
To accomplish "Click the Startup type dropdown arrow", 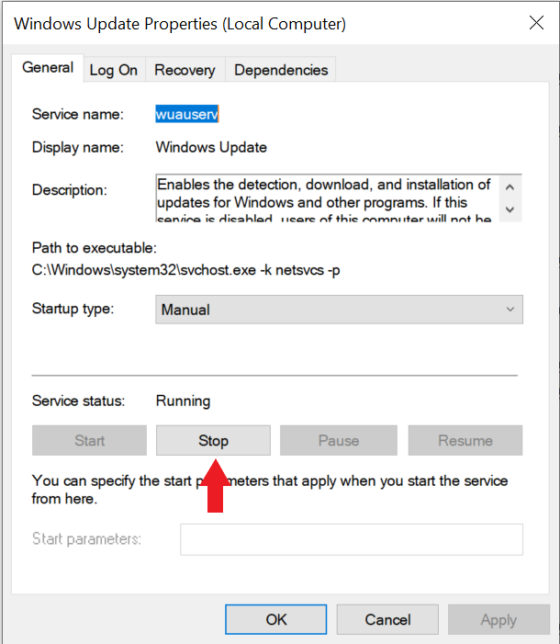I will tap(510, 309).
